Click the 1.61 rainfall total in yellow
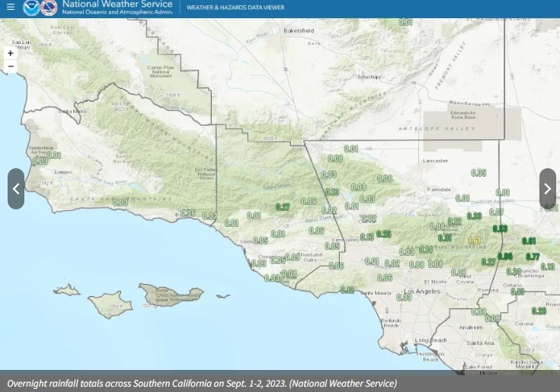The image size is (560, 392). point(475,241)
